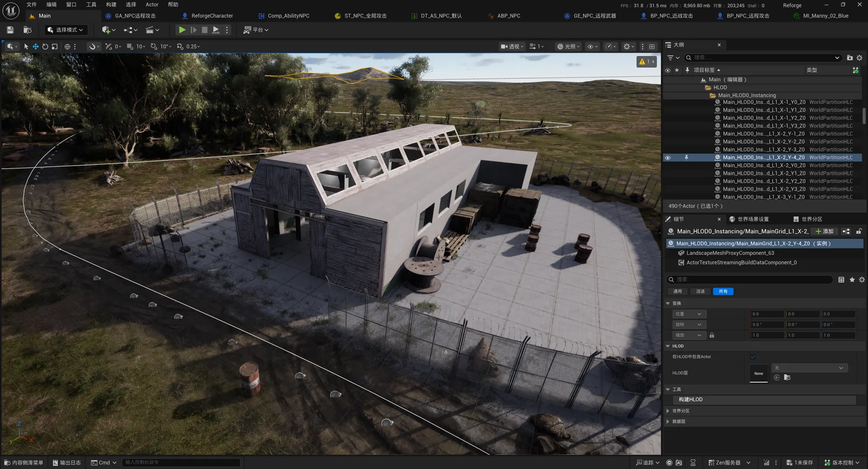Screen dimensions: 868x469
Task: Open the outliner settings gear icon
Action: [859, 58]
